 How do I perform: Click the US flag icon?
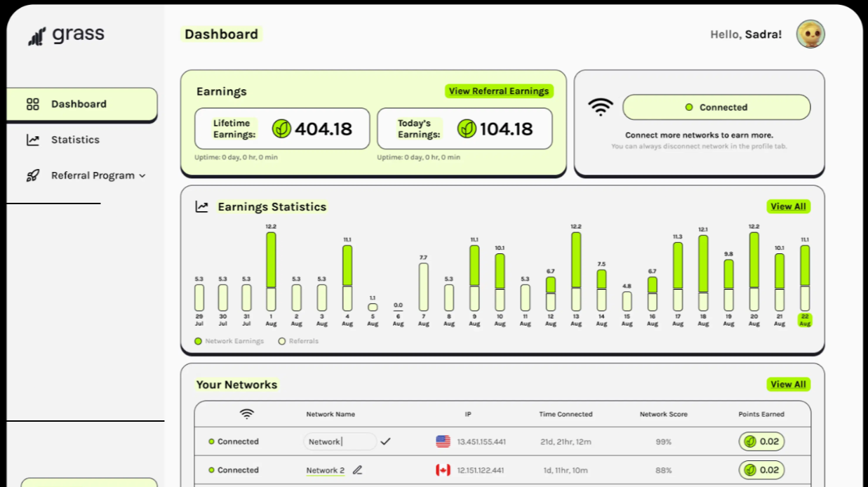[443, 441]
